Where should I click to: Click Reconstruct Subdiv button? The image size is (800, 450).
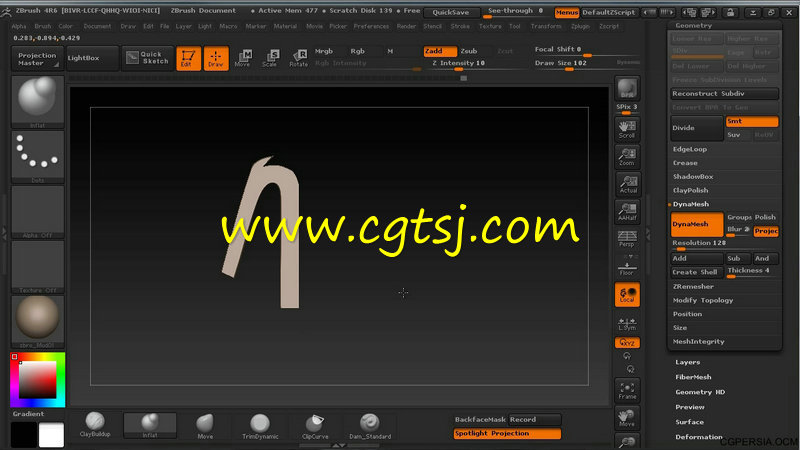click(x=724, y=94)
